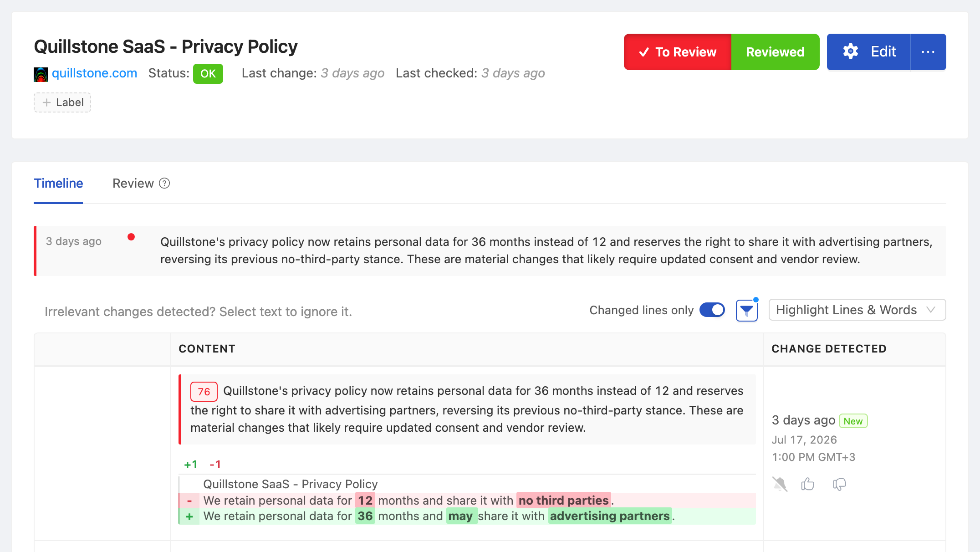Click the 'Last change: 3 days ago' text
The image size is (980, 552).
click(x=313, y=73)
